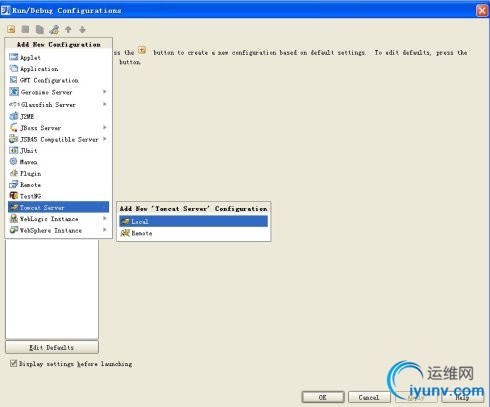Expand the JSR45 Compatible Server submenu arrow
Viewport: 490px width, 407px height.
click(105, 139)
